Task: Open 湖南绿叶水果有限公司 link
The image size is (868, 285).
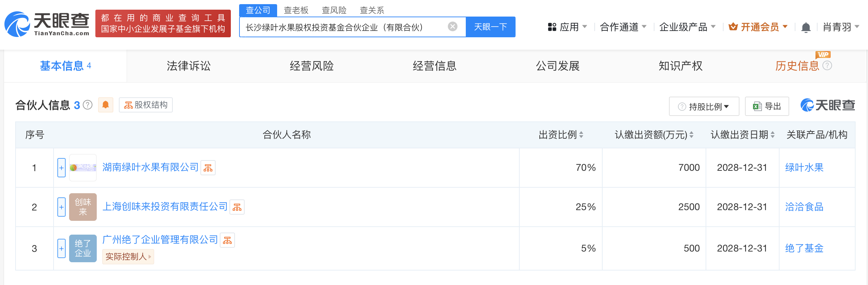Action: coord(151,167)
